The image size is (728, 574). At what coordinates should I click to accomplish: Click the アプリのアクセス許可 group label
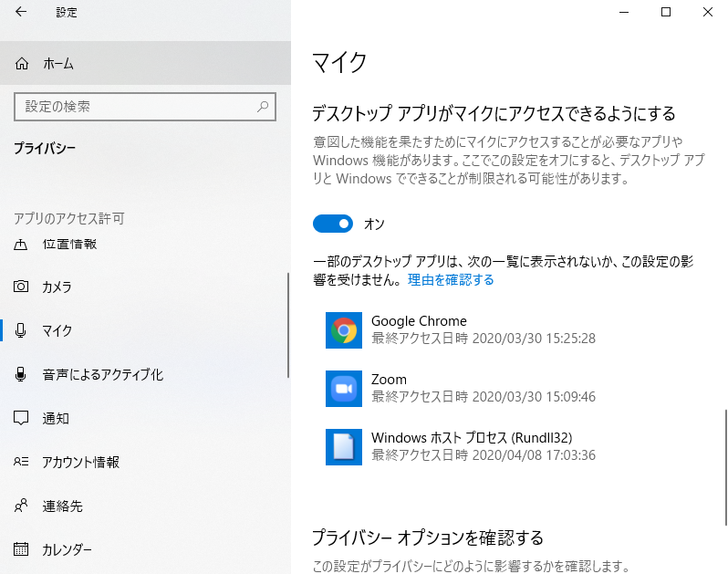68,218
